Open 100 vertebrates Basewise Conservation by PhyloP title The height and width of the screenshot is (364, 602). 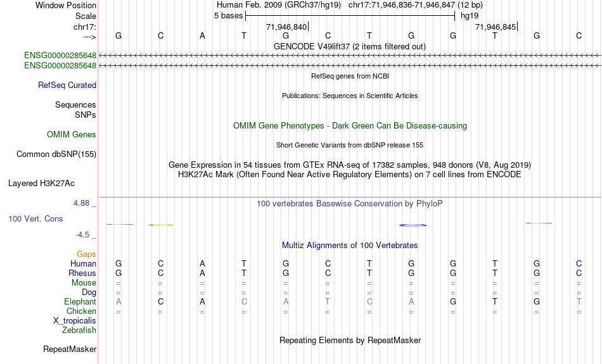(x=350, y=204)
